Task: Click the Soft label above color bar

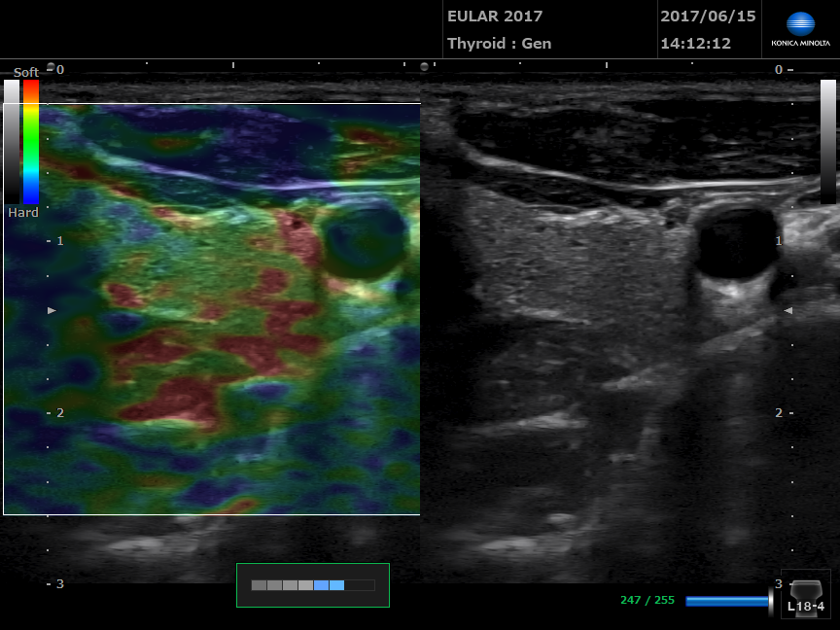Action: 26,73
